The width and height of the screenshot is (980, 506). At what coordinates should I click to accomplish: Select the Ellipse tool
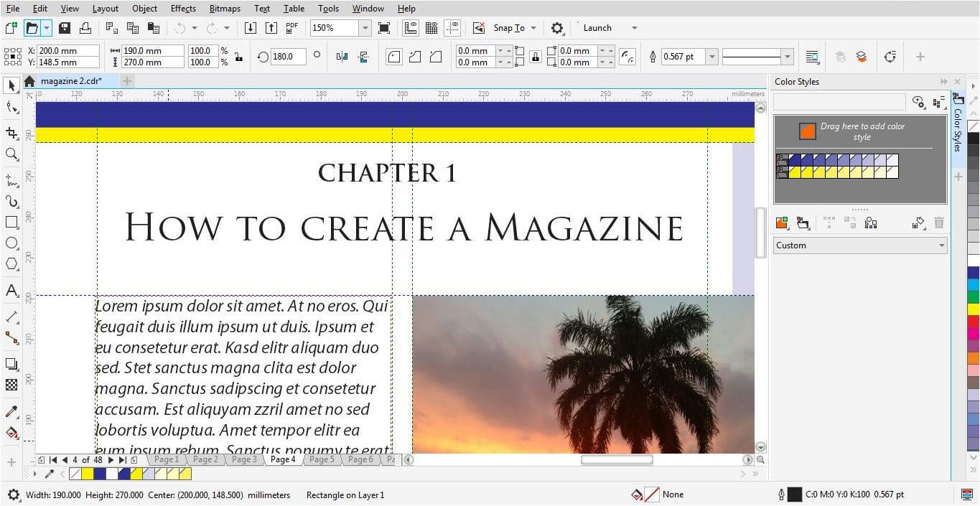click(11, 243)
